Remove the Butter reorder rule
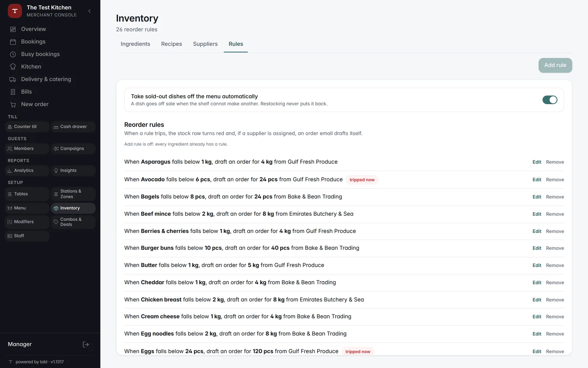588x368 pixels. [x=555, y=265]
